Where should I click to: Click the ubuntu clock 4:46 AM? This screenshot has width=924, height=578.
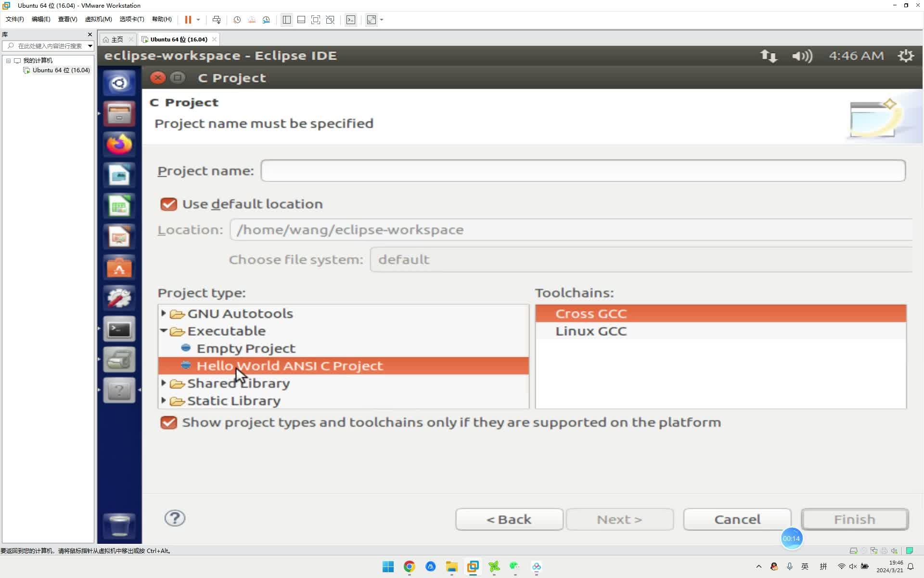(x=856, y=56)
